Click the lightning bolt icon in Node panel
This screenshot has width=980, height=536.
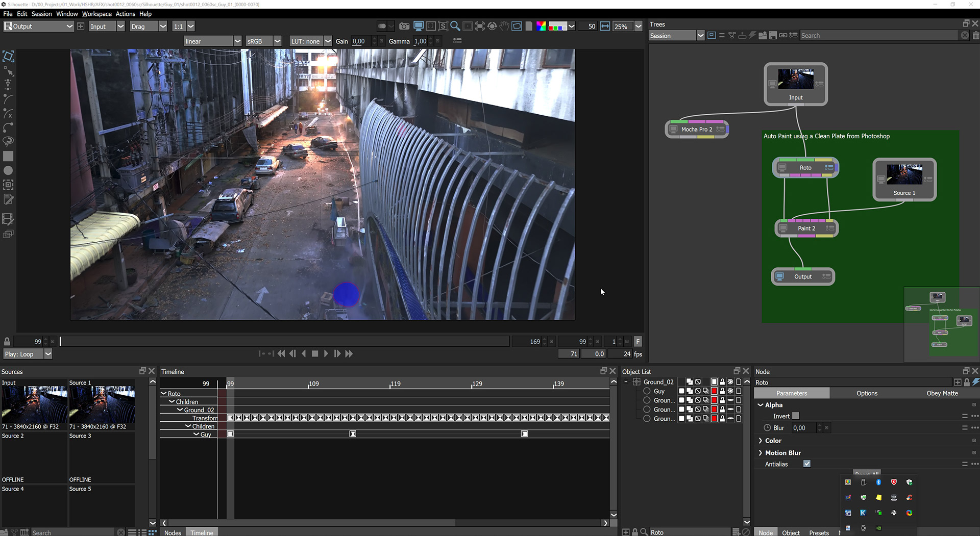coord(975,382)
